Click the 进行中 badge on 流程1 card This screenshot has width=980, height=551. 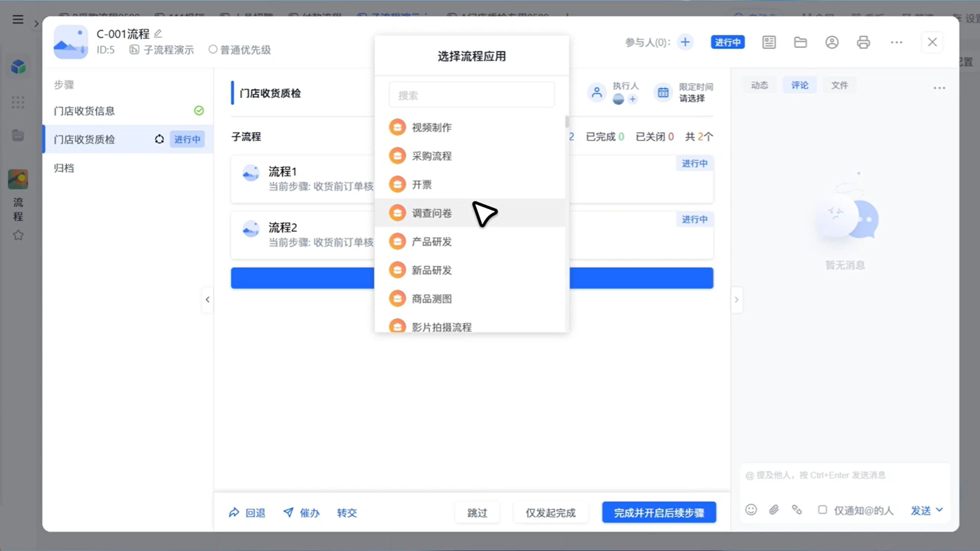pyautogui.click(x=694, y=163)
